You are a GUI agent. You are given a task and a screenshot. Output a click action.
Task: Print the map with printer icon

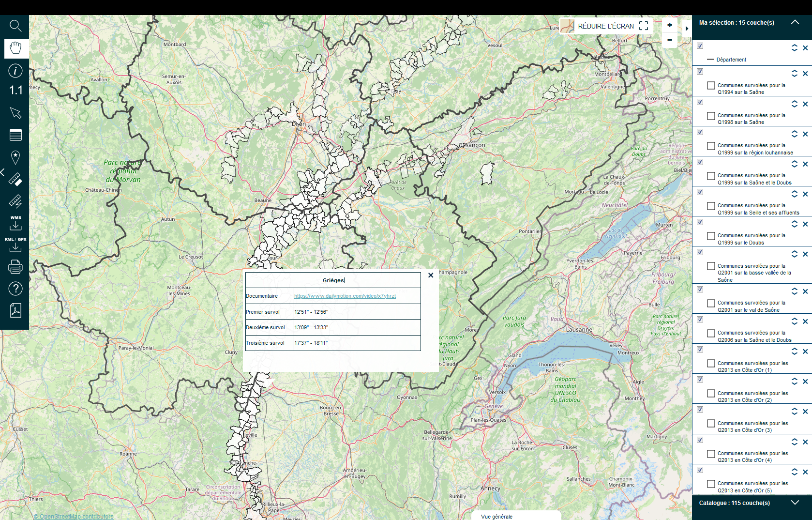[x=15, y=267]
